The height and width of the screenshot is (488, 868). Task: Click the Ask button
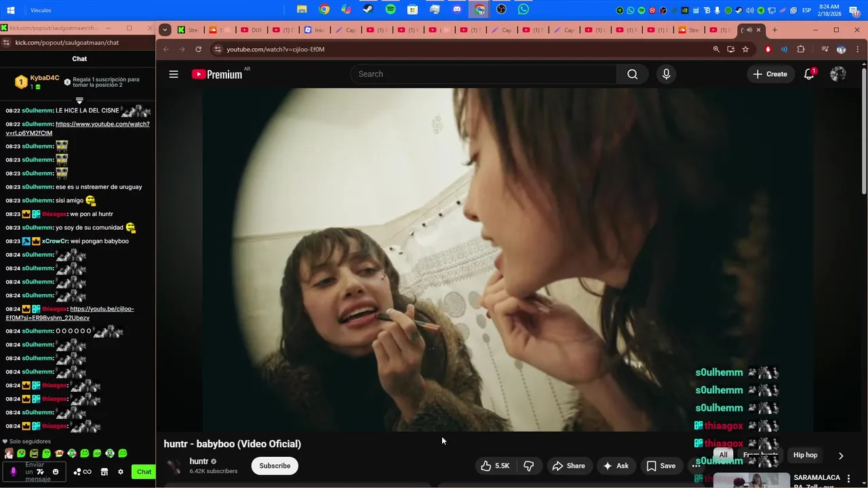616,466
